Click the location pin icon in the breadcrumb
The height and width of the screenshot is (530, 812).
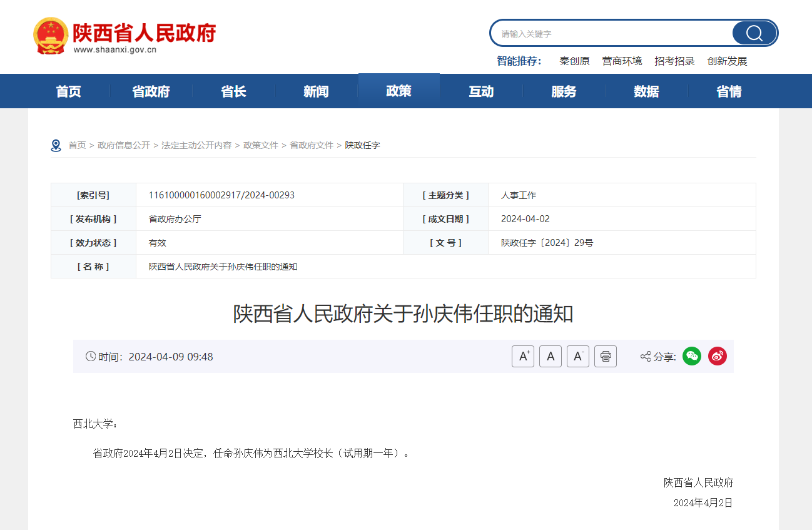pos(56,145)
